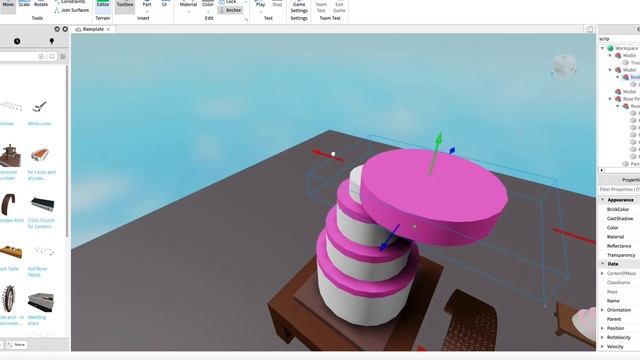
Task: Open the Material picker
Action: tap(188, 4)
